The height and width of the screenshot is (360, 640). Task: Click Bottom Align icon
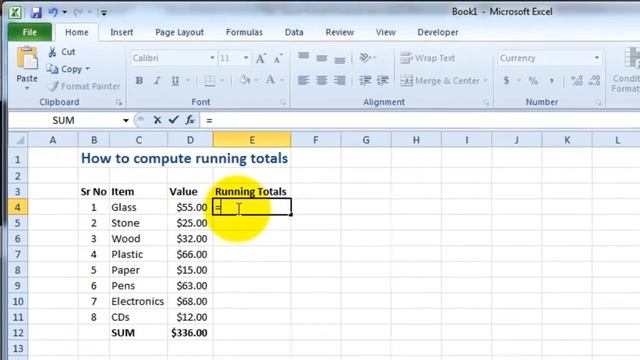340,60
